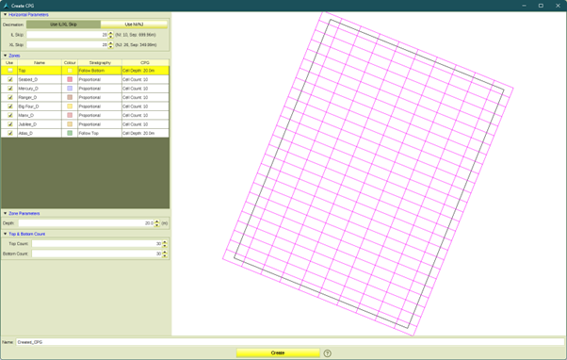Screen dimensions: 567x360
Task: Open Proportional stratigraphy for Ranger_D
Action: 99,97
